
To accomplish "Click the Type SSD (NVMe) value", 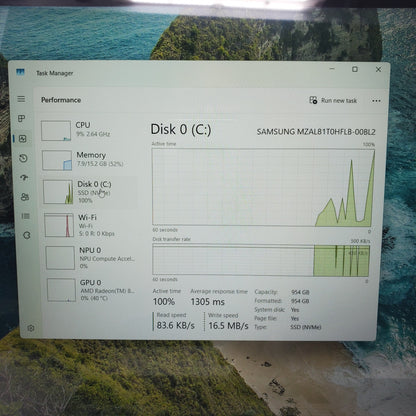I will 306,327.
